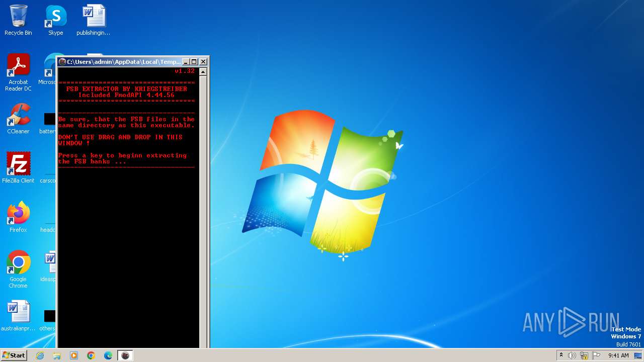Open Microsoft Edge from the taskbar
The height and width of the screenshot is (362, 644).
click(x=108, y=355)
